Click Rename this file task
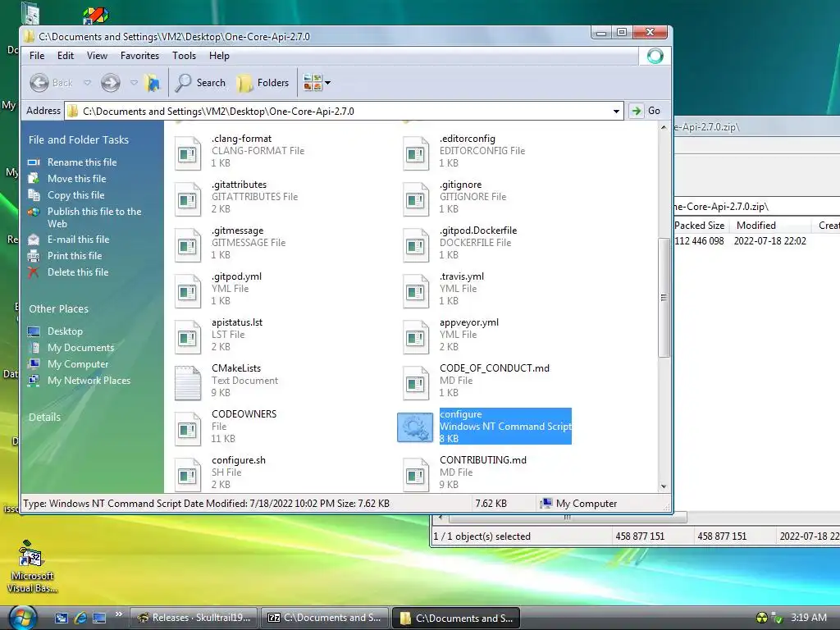840x630 pixels. [x=82, y=162]
